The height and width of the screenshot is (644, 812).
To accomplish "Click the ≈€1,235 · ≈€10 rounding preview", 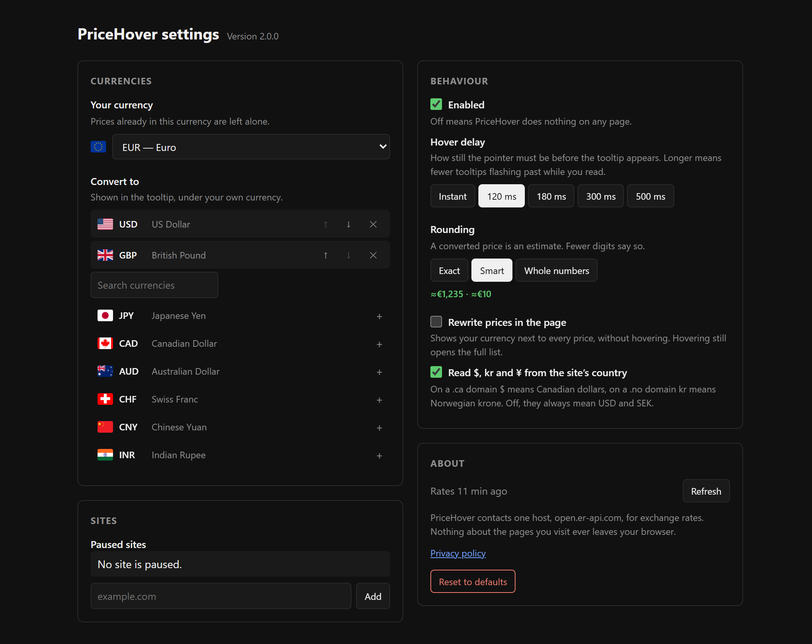I will (461, 294).
